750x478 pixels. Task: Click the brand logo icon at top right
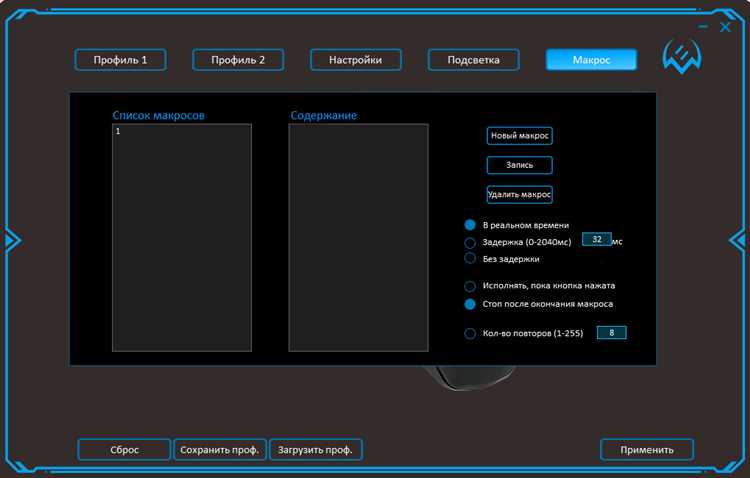682,56
